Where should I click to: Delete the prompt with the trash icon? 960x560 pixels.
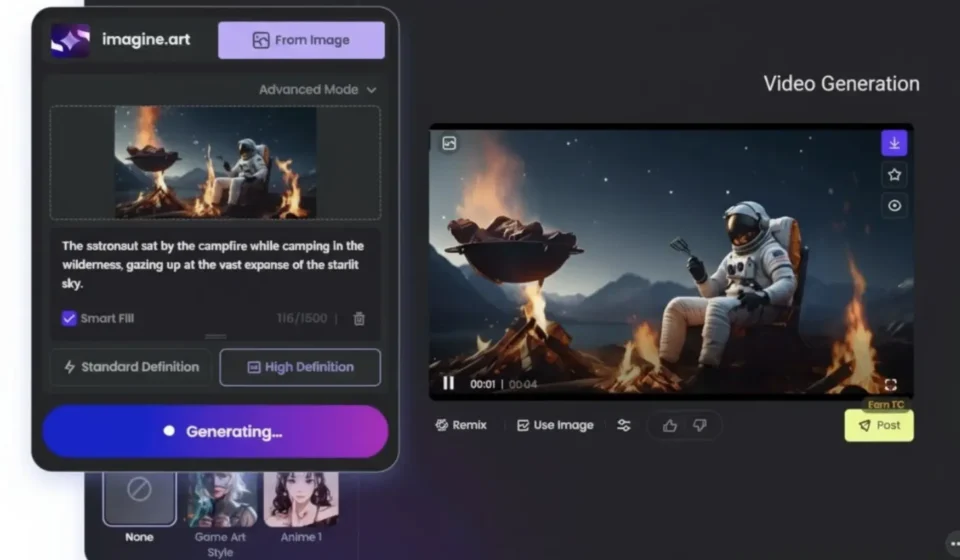click(359, 318)
